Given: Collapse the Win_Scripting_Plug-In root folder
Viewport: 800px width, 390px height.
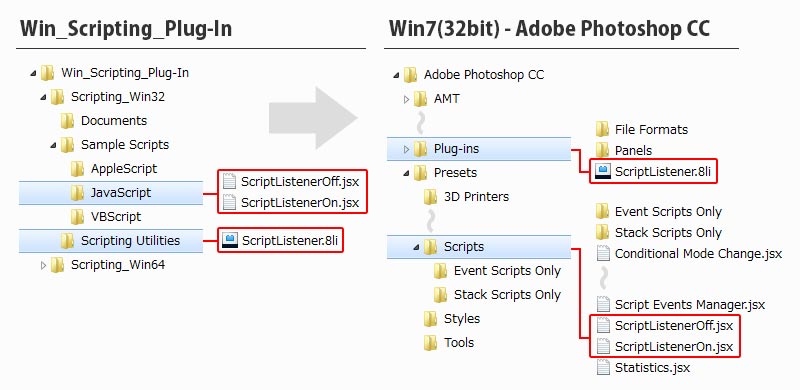Looking at the screenshot, I should coord(33,74).
